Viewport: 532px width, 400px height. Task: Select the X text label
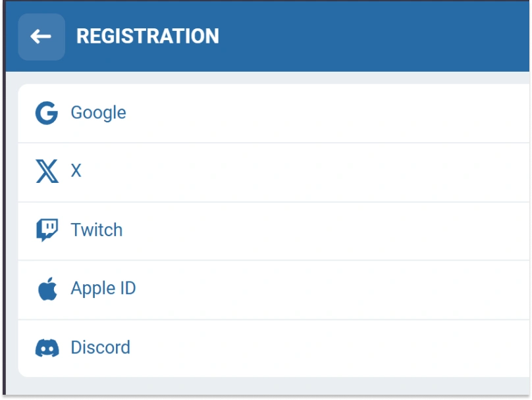point(76,171)
